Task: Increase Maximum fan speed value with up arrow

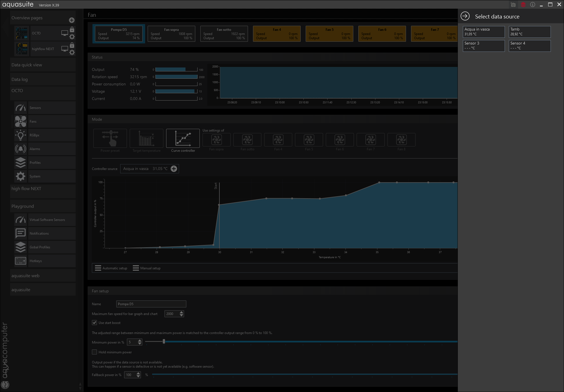Action: pyautogui.click(x=182, y=312)
